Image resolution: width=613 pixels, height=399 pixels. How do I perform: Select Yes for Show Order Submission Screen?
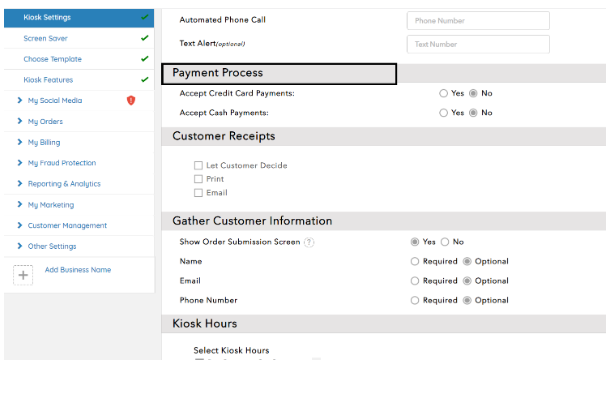point(415,242)
